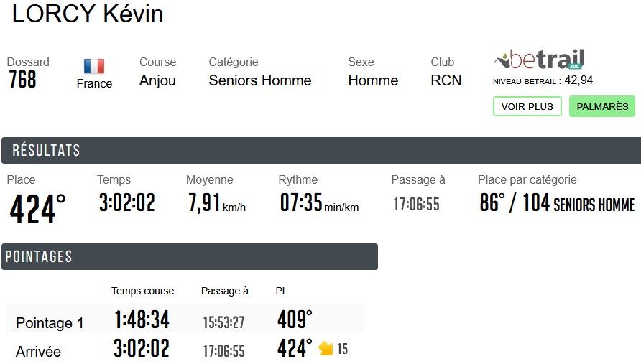Click dossard number 768
This screenshot has width=641, height=364.
(22, 80)
